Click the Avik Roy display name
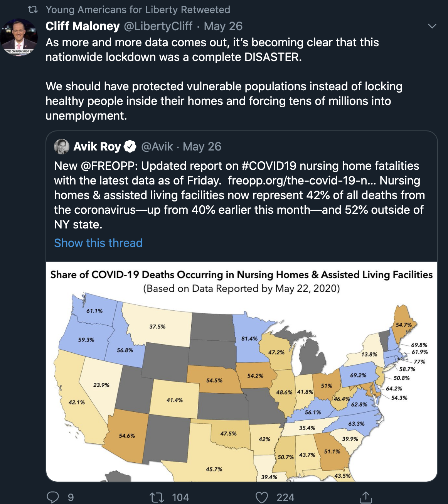 (97, 147)
